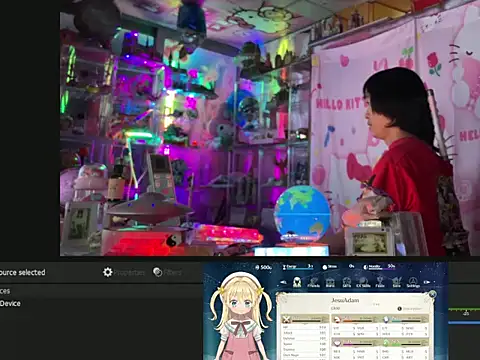Click the right arrow after the Settings icon
Viewport: 480px width, 360px height.
pos(427,282)
